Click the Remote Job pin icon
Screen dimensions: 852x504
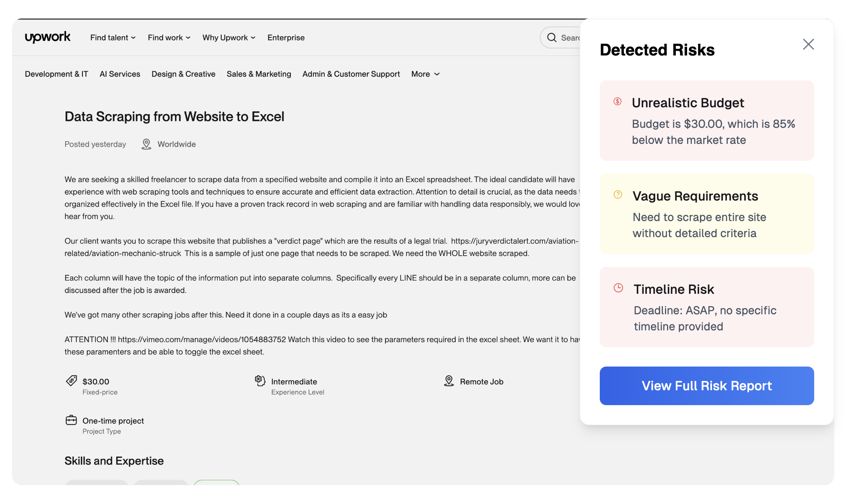tap(449, 381)
